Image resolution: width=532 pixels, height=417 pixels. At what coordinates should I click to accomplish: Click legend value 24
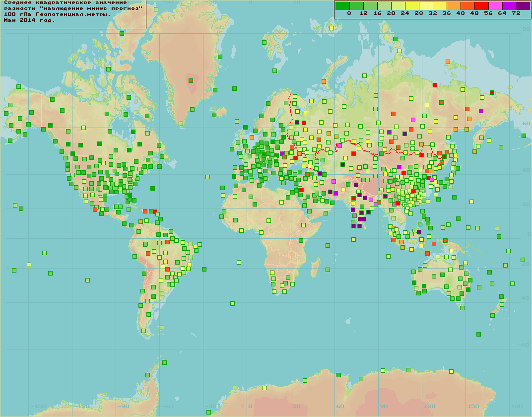click(x=405, y=13)
